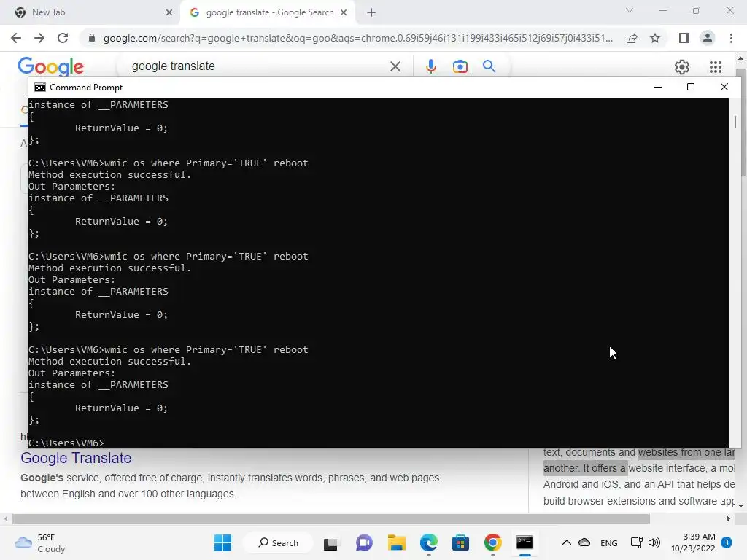Screen dimensions: 747x560
Task: Click browser horizontal scrollbar right arrow
Action: tap(729, 518)
